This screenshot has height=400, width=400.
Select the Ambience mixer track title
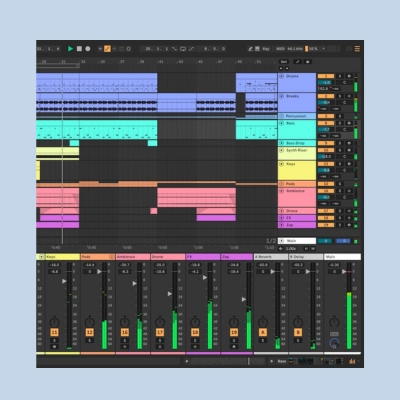click(133, 257)
